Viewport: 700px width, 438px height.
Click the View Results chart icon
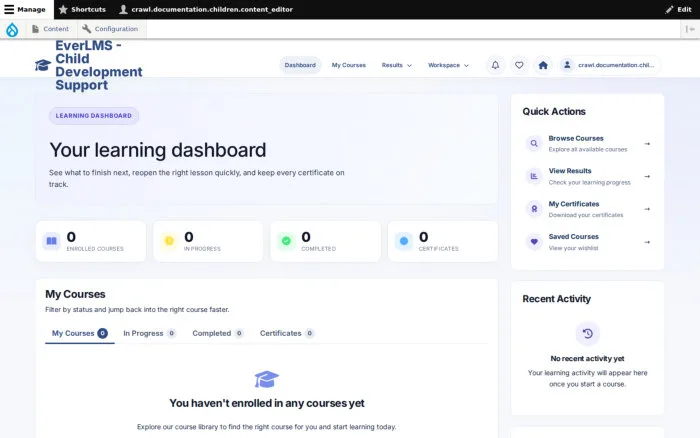[x=534, y=176]
